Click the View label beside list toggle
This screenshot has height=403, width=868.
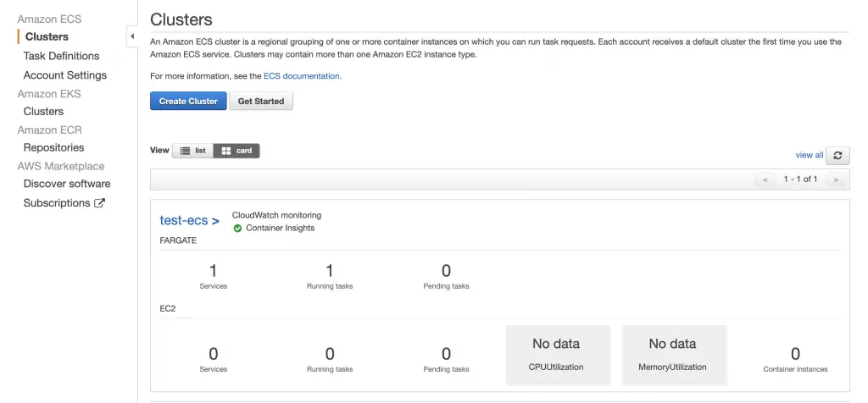159,150
